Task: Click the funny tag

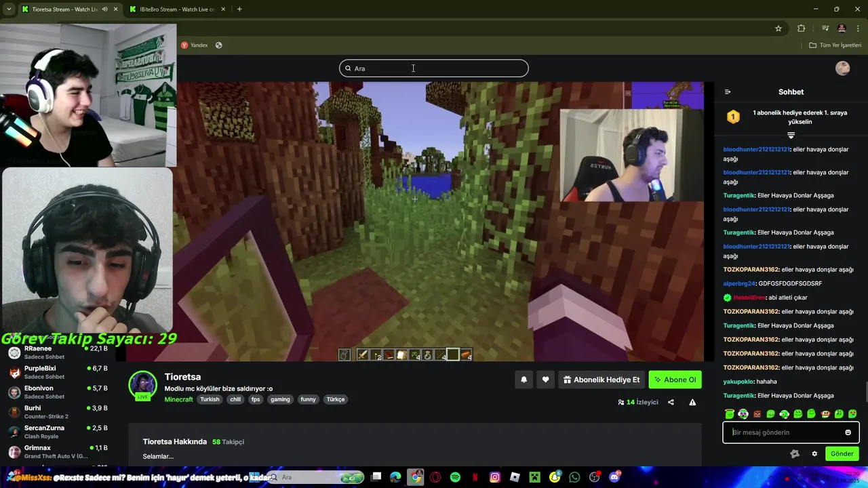Action: [x=308, y=399]
